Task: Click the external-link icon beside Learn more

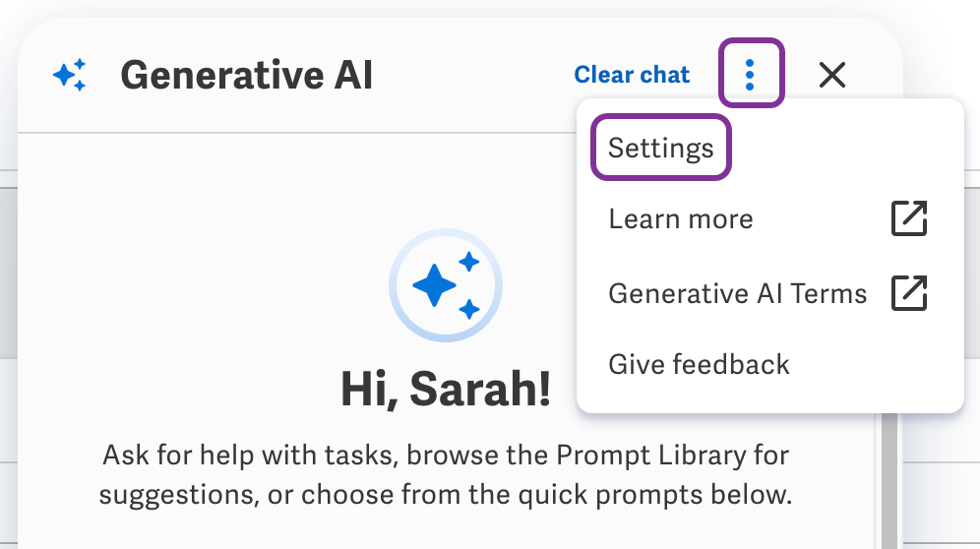Action: (x=909, y=218)
